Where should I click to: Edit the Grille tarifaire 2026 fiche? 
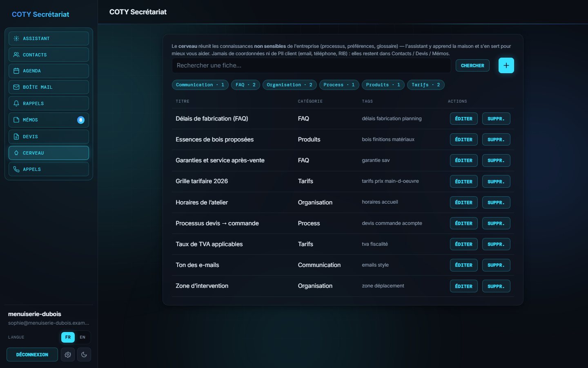click(x=464, y=182)
